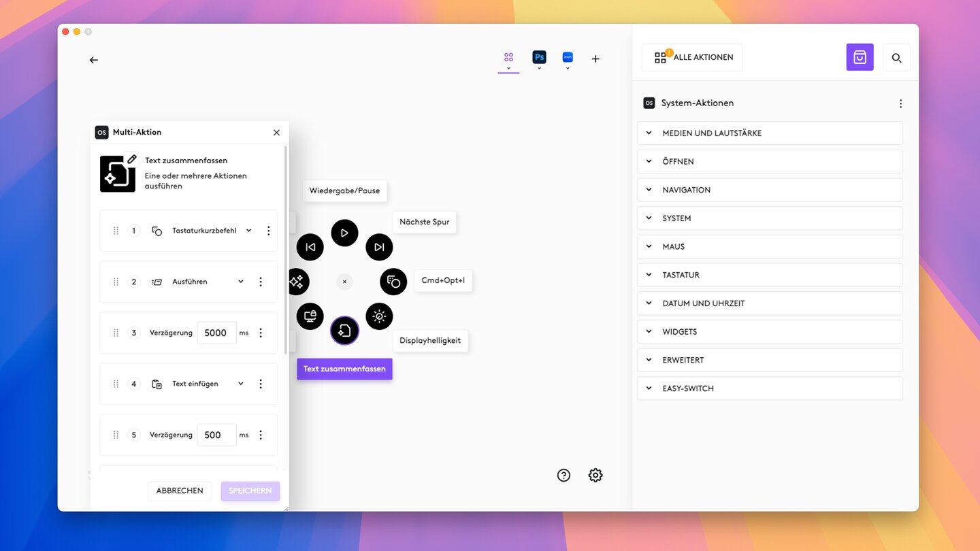Select the previous track icon

click(310, 247)
